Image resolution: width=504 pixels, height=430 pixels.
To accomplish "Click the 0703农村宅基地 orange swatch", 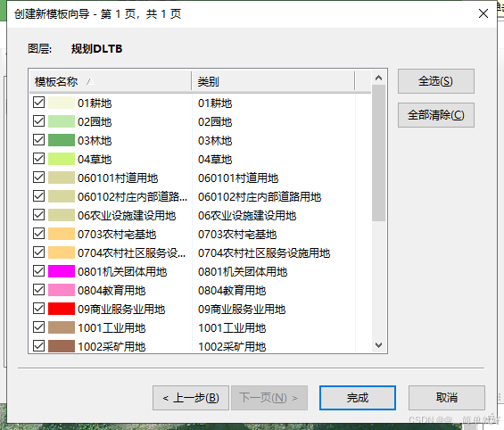I will click(x=62, y=234).
